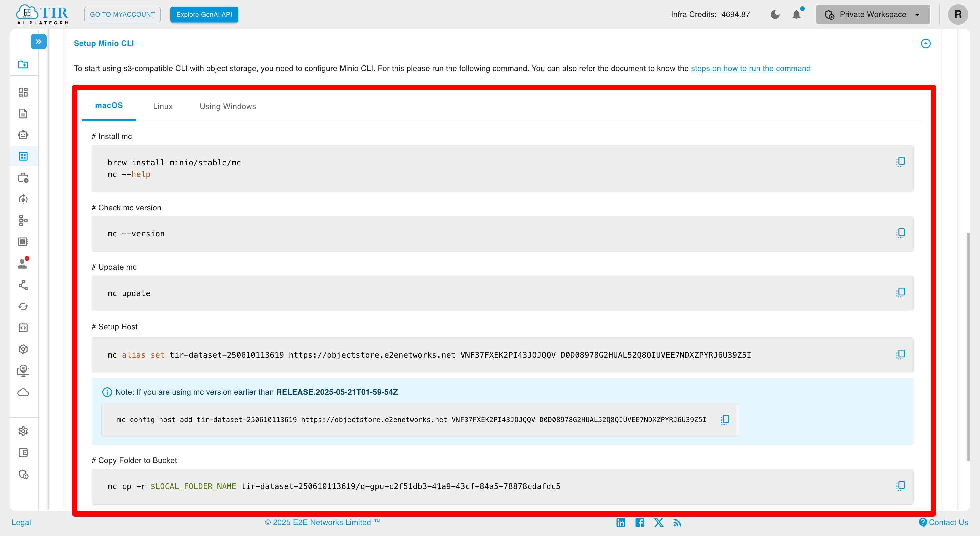
Task: Click Explore GenAI API button
Action: click(204, 14)
